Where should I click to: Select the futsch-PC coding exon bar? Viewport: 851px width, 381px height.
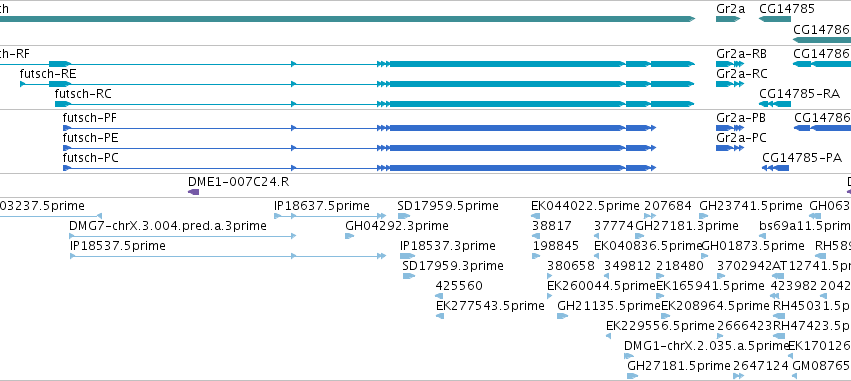[507, 168]
